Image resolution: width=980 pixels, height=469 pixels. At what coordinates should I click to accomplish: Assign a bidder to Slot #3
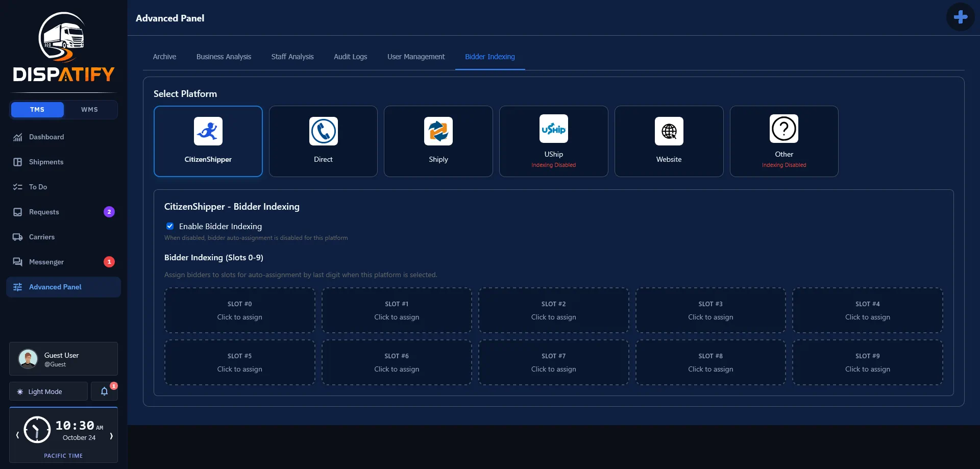[710, 310]
